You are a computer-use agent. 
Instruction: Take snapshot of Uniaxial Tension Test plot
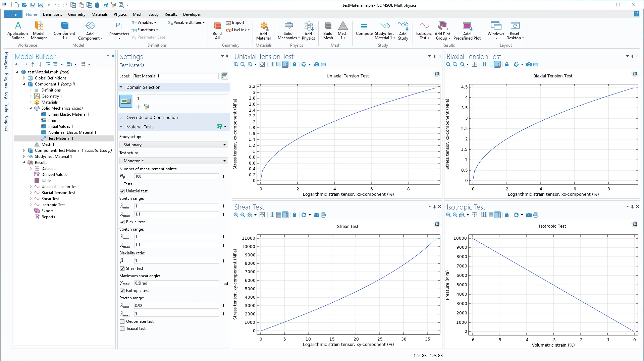coord(316,64)
